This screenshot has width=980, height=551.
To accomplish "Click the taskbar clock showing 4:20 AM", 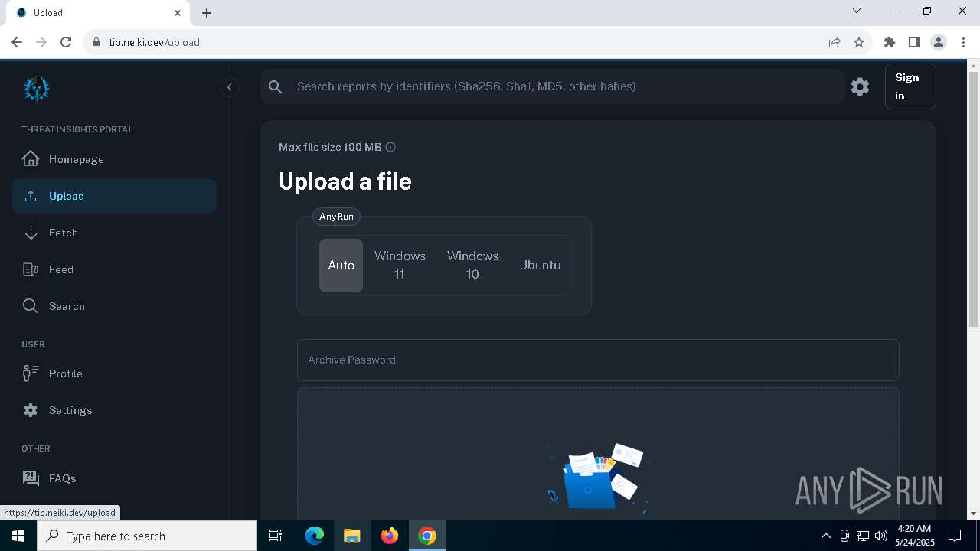I will tap(915, 536).
